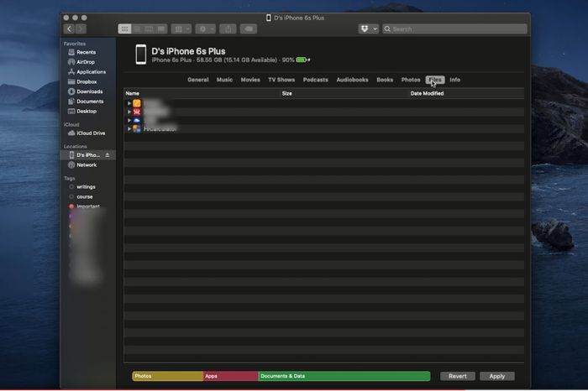The image size is (588, 391).
Task: Focus the Search field
Action: [x=454, y=29]
